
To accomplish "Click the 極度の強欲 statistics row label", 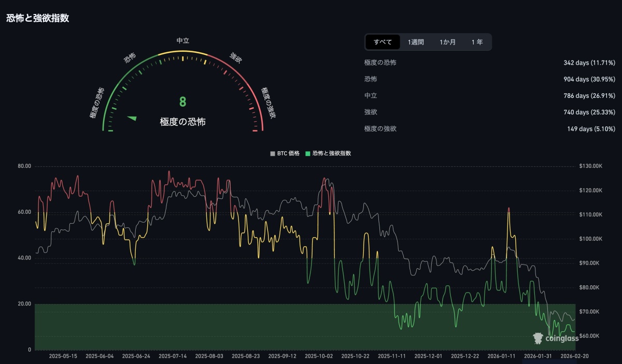I will [380, 129].
